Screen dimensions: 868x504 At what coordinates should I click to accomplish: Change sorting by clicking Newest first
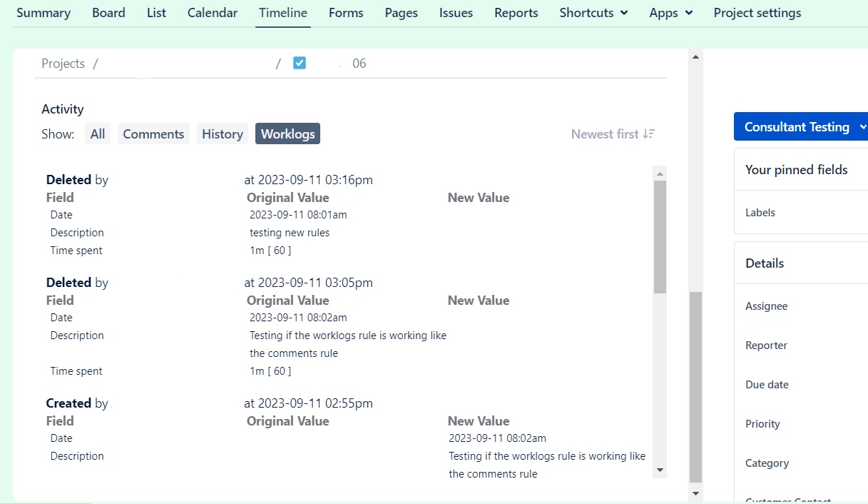point(606,133)
